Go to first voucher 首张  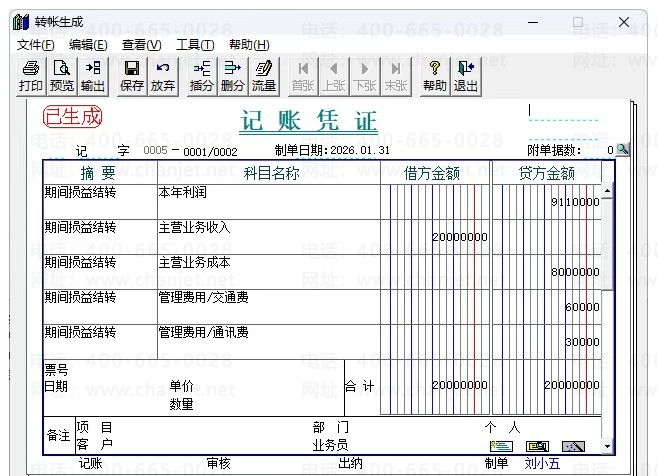(303, 77)
